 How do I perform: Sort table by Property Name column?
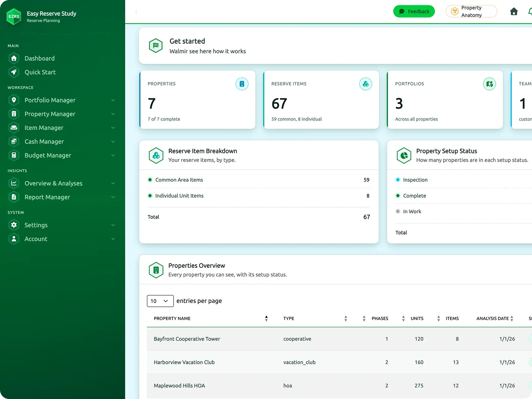tap(211, 319)
